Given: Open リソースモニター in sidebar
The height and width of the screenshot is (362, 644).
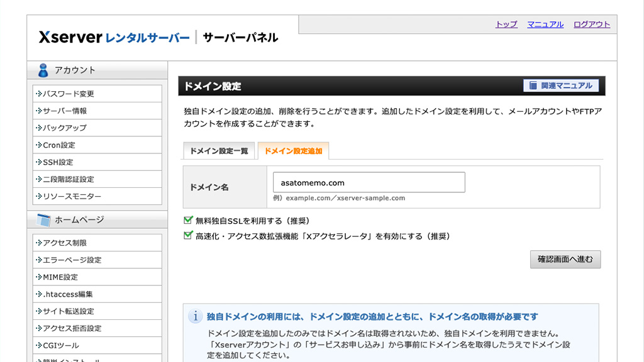Looking at the screenshot, I should (97, 196).
